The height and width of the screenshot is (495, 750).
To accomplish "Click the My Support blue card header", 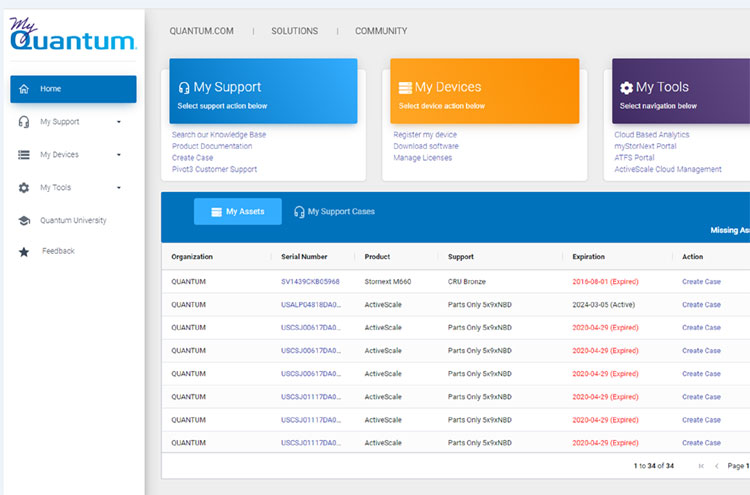I will click(x=264, y=91).
